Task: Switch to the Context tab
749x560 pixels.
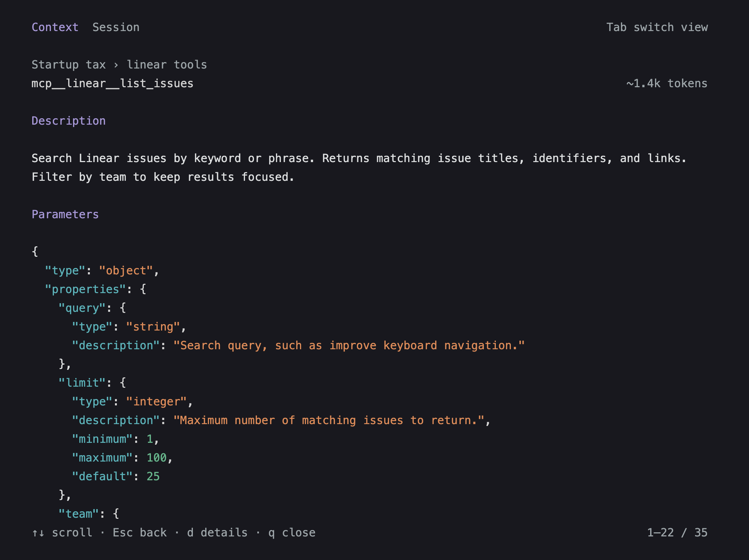Action: pos(55,27)
